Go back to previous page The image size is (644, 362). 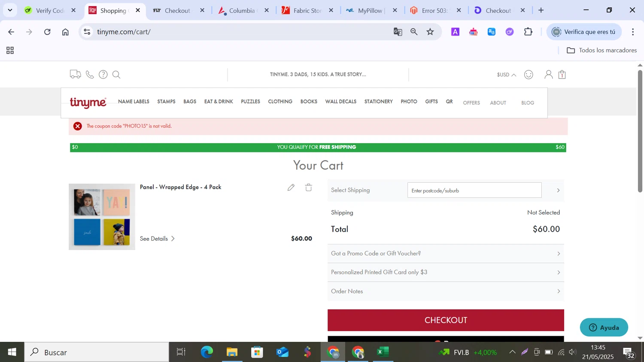point(11,32)
